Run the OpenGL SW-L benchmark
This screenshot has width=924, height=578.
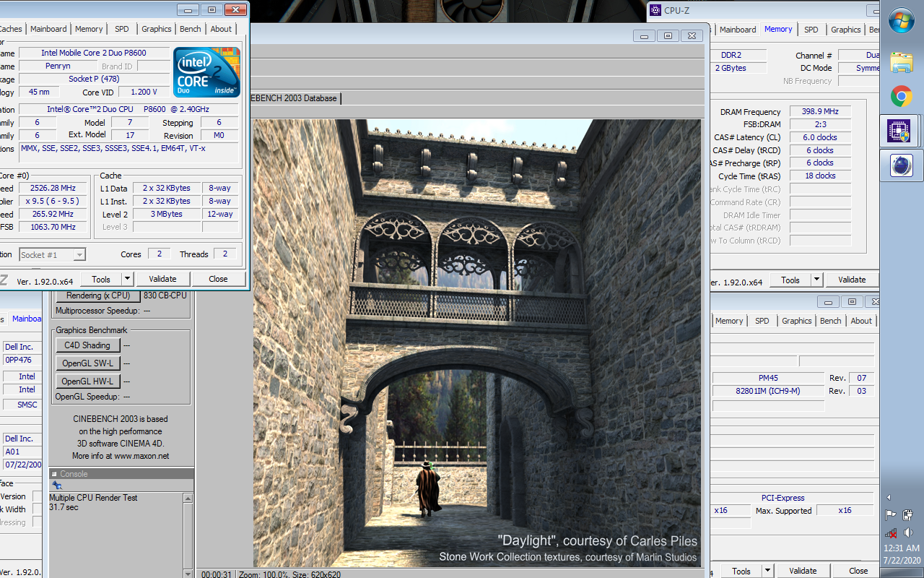tap(87, 363)
